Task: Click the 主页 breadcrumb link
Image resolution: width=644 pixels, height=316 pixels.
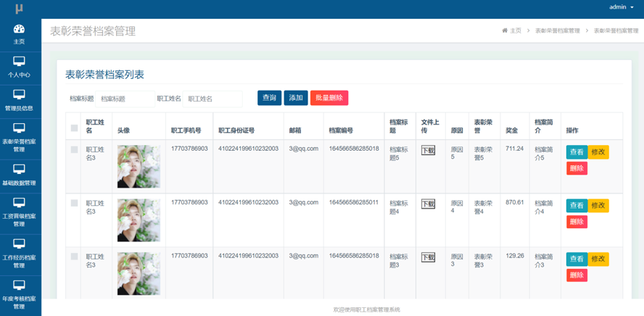Action: (x=512, y=31)
